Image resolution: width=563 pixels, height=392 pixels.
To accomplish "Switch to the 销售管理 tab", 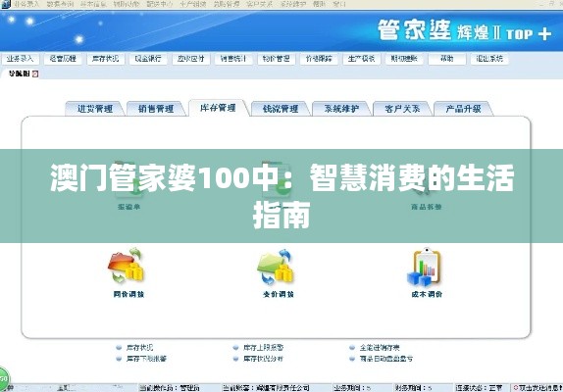I will [156, 109].
